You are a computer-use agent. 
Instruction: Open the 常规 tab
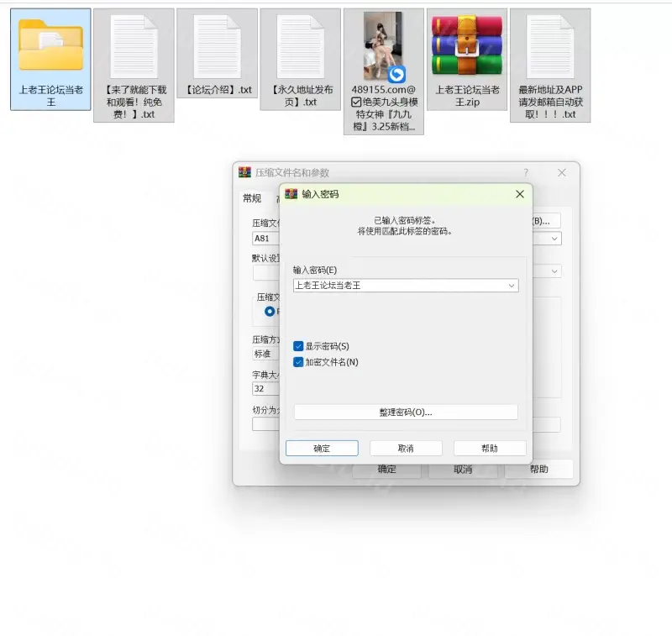[x=251, y=198]
